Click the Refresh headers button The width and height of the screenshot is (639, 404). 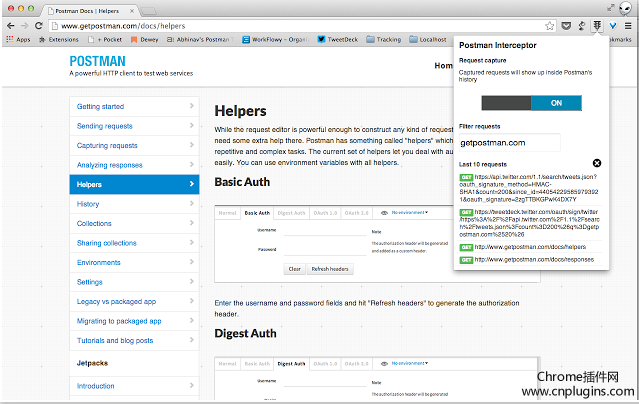330,269
